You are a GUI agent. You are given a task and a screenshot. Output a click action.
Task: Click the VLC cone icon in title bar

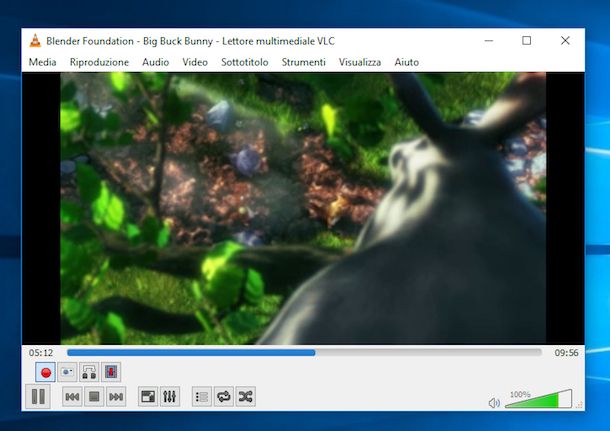pos(35,41)
